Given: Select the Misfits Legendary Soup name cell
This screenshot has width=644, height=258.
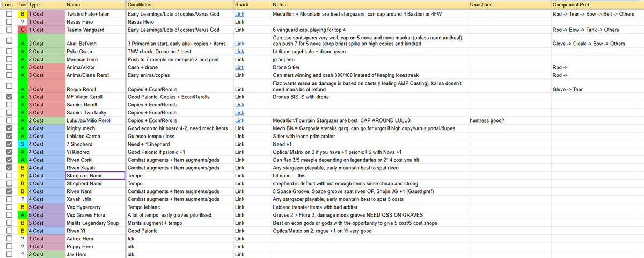Looking at the screenshot, I should (95, 222).
